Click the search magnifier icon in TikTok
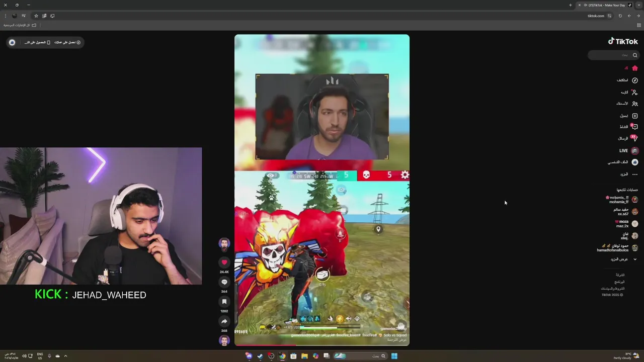Viewport: 644px width, 362px height. point(635,55)
